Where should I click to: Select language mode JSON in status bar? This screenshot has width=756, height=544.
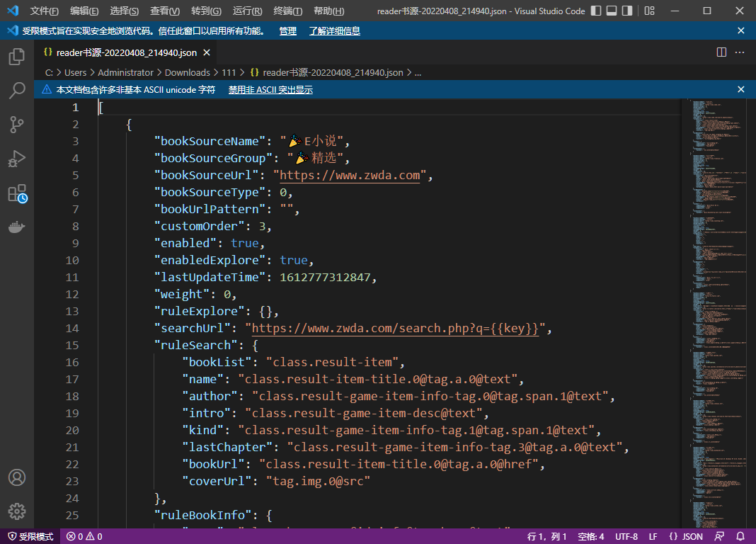(686, 536)
